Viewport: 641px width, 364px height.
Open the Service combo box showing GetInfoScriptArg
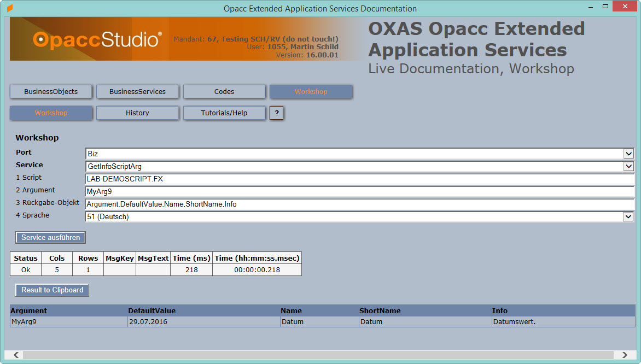360,166
